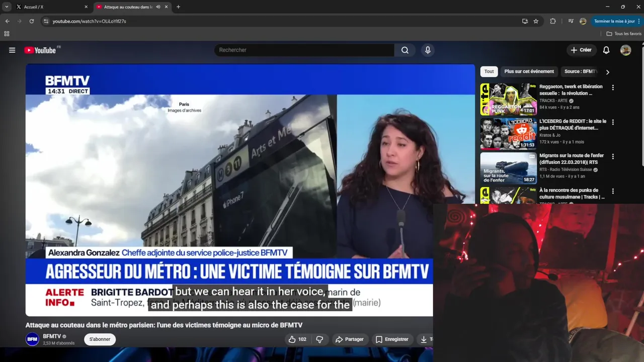
Task: Download the video via download icon
Action: 425,339
